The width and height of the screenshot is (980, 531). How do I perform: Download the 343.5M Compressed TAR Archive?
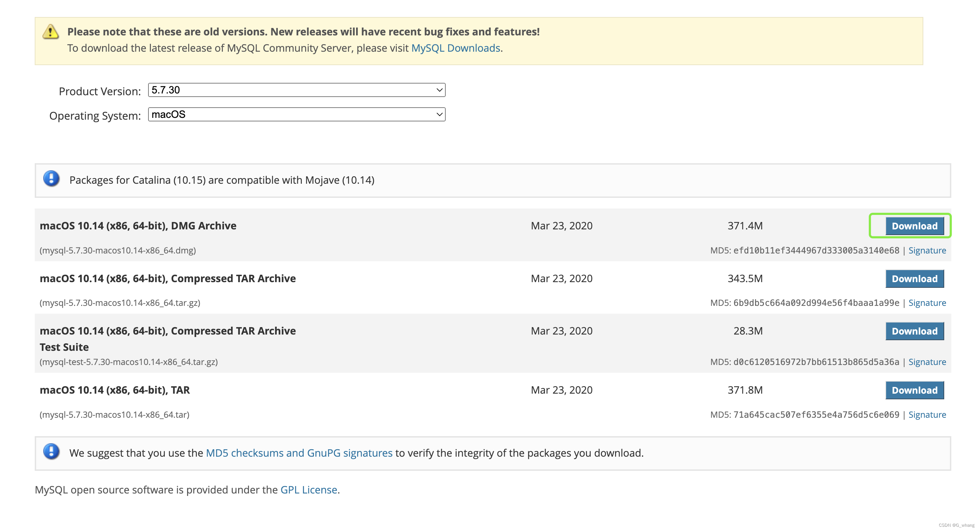tap(914, 279)
